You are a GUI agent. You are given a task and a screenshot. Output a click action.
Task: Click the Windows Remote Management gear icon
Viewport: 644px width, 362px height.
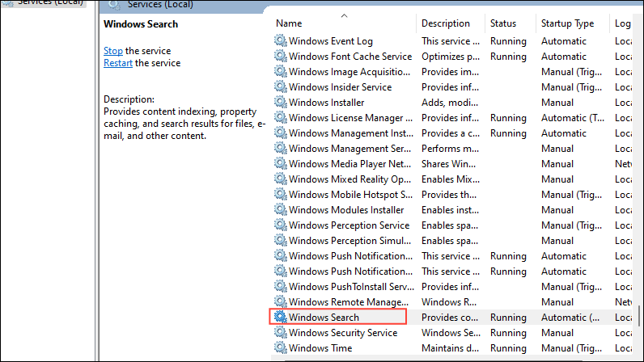click(281, 301)
